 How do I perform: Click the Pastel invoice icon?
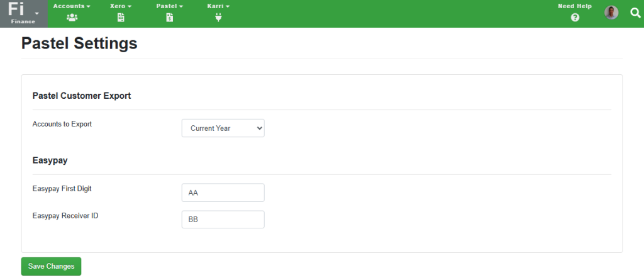pos(170,17)
